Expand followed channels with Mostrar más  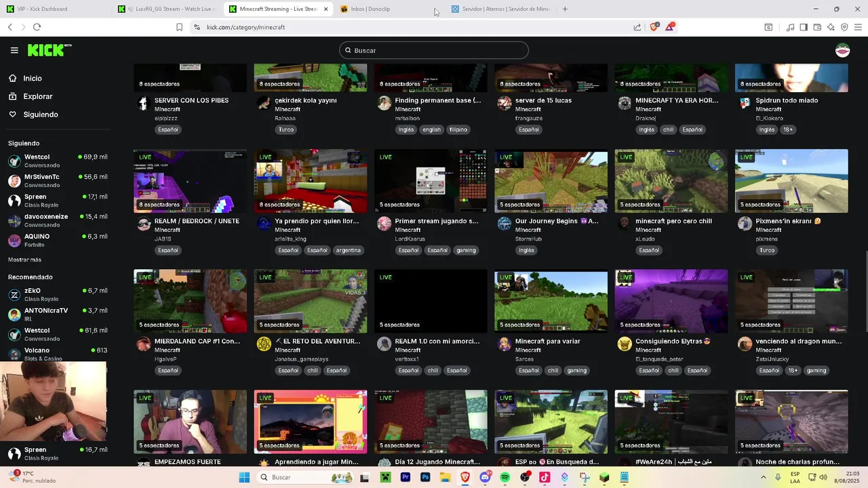pyautogui.click(x=24, y=260)
